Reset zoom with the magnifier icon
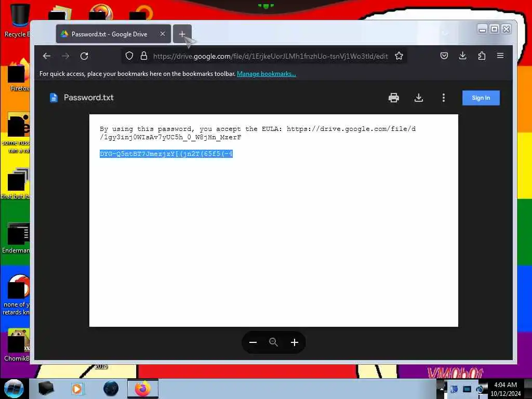 point(273,342)
